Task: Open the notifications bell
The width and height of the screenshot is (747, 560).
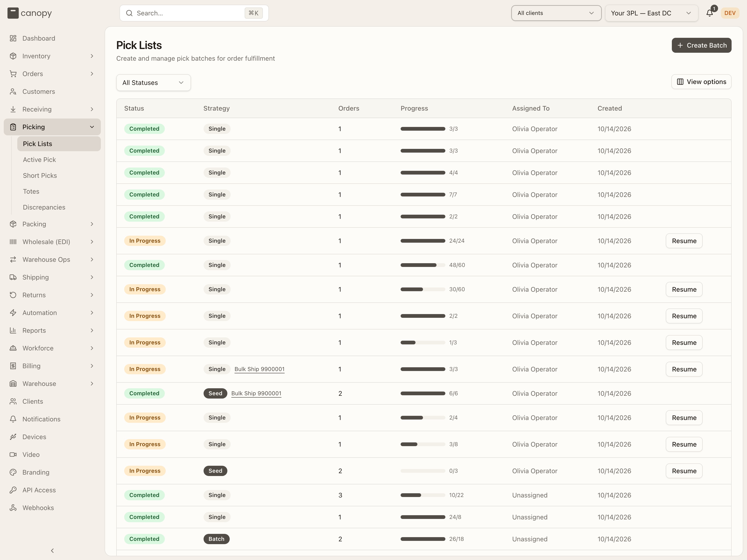Action: 709,13
